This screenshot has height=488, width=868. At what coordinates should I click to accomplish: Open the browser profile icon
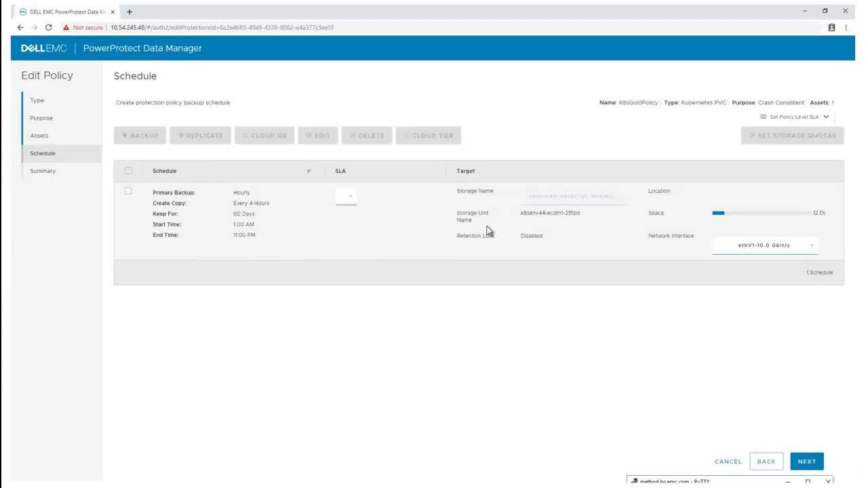[x=831, y=28]
